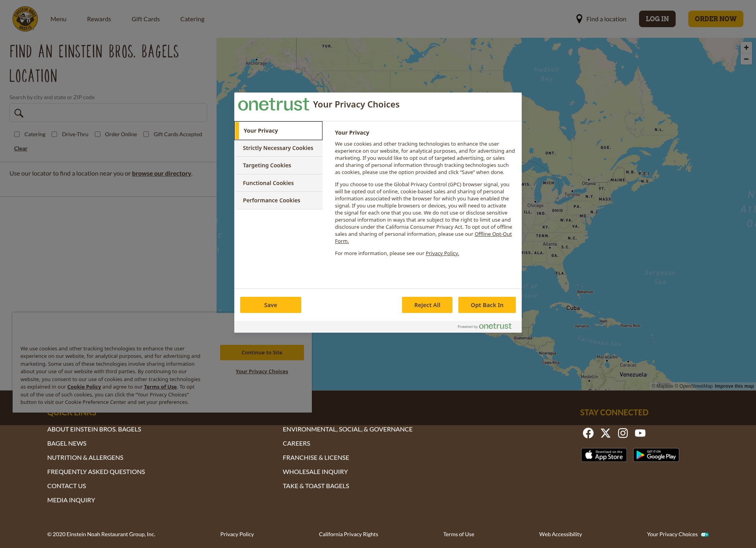Click the location search input field
This screenshot has width=756, height=548.
coord(108,113)
